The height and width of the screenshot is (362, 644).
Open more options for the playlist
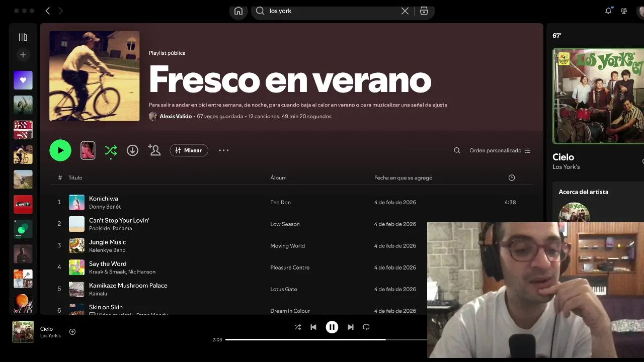click(x=224, y=150)
